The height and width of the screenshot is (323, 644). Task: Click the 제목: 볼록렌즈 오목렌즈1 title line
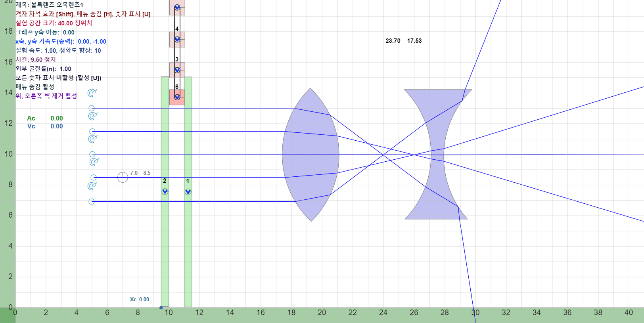tap(49, 5)
